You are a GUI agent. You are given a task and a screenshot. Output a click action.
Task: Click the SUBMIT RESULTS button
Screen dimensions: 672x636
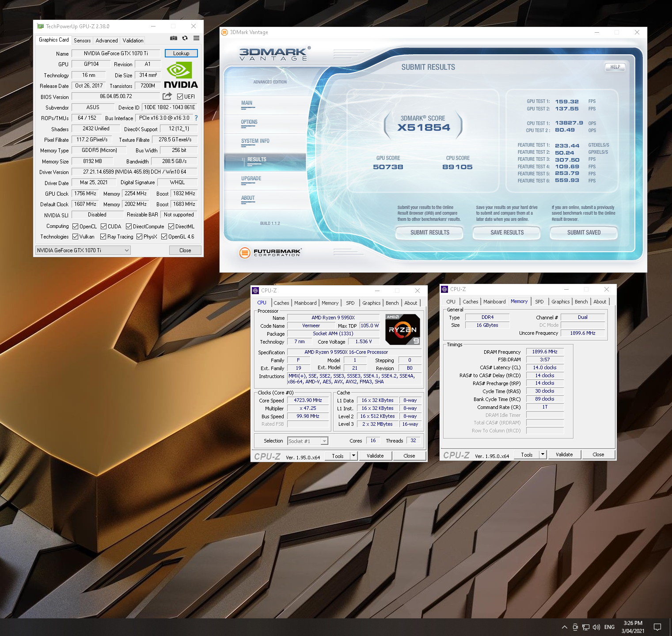pyautogui.click(x=429, y=233)
